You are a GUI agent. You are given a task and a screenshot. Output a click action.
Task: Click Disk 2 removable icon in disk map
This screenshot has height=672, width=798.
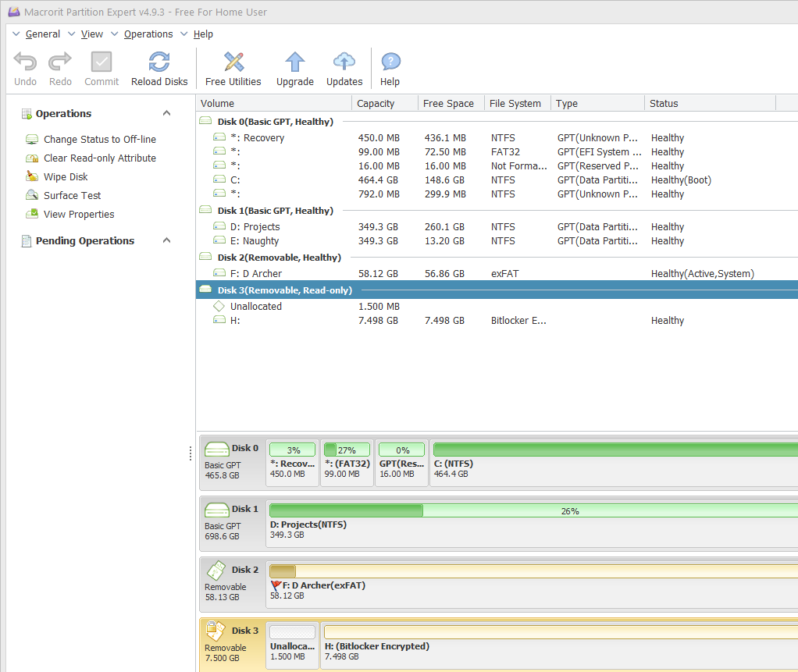point(217,571)
